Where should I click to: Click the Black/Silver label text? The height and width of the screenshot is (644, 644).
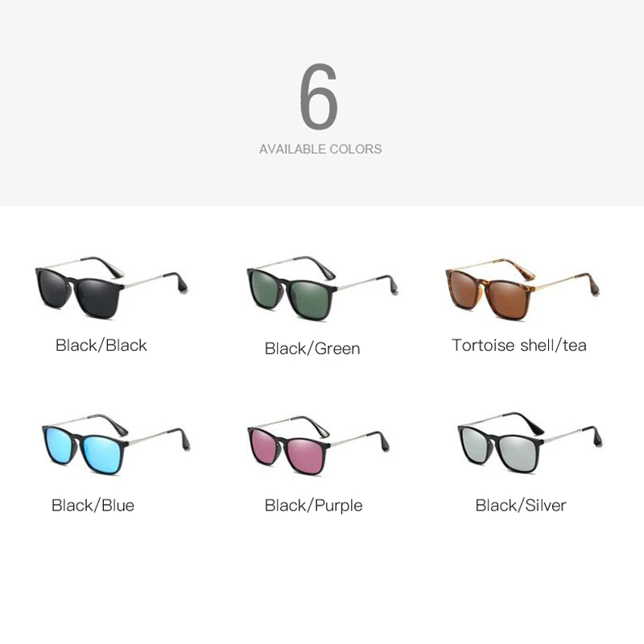click(521, 506)
